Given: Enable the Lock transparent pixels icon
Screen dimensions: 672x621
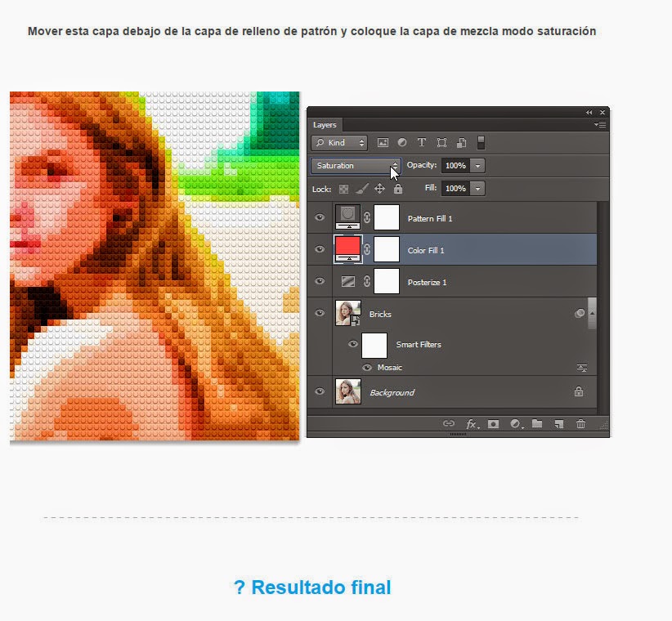Looking at the screenshot, I should coord(343,188).
